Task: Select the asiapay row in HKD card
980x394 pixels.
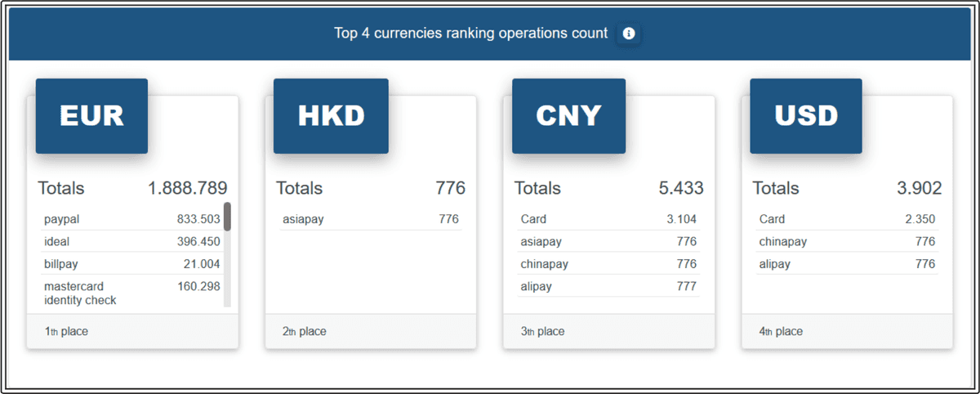Action: point(370,219)
